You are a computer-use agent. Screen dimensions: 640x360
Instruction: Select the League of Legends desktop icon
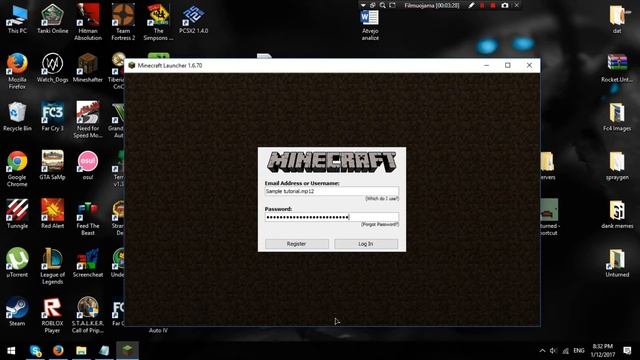coord(52,266)
